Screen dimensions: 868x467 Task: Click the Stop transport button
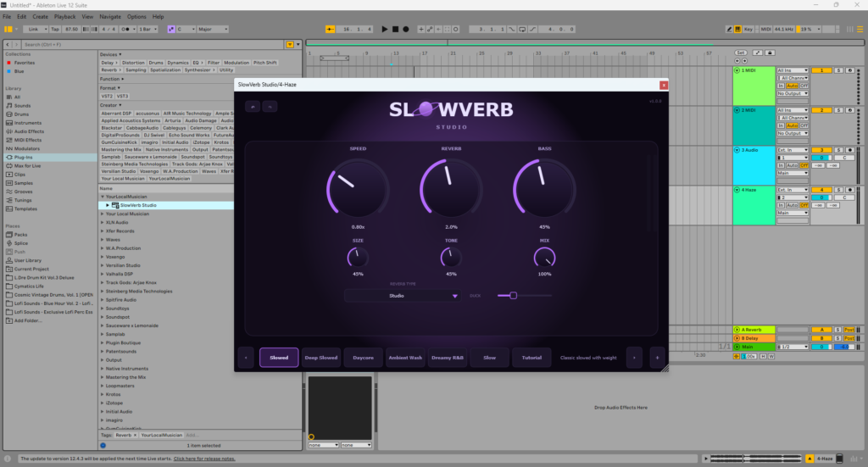pos(395,30)
